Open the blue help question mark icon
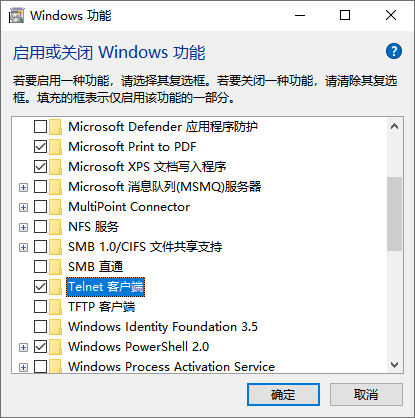This screenshot has height=418, width=415. [394, 51]
